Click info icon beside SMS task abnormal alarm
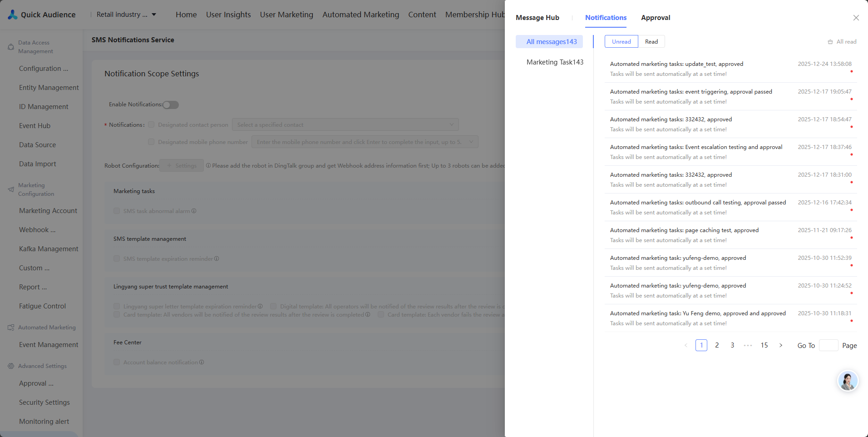 click(194, 211)
